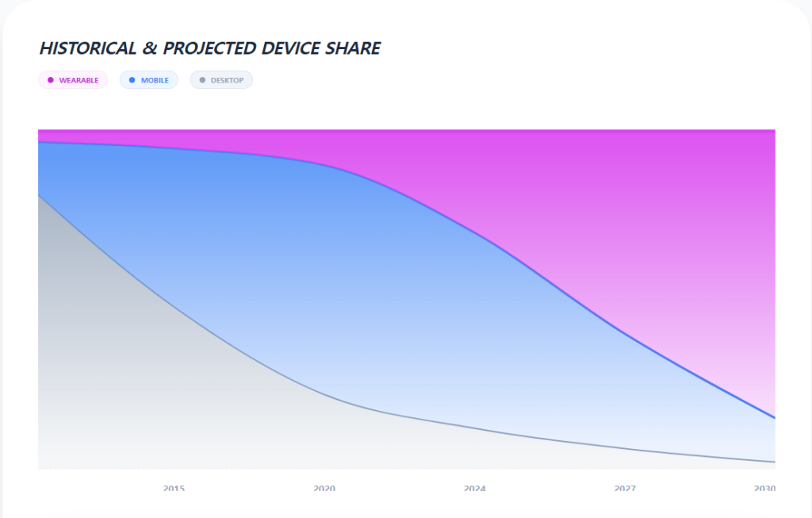
Task: Select the chart title heading
Action: coord(210,48)
